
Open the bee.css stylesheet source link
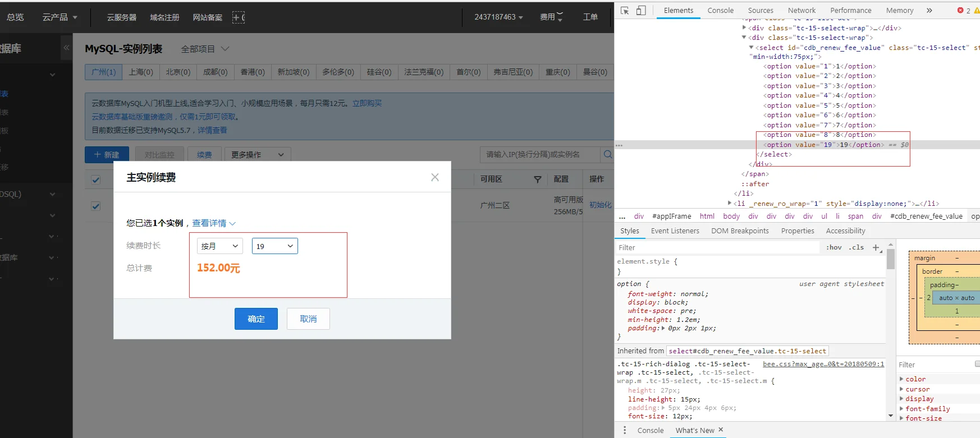pyautogui.click(x=823, y=364)
